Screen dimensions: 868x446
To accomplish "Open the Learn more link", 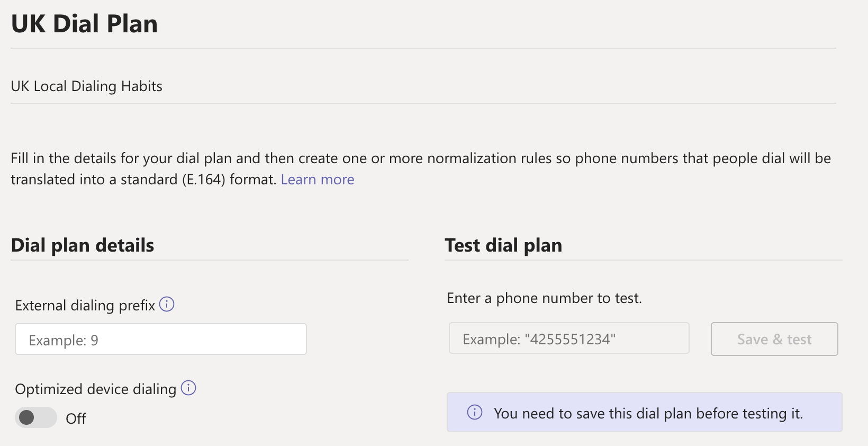I will (318, 180).
